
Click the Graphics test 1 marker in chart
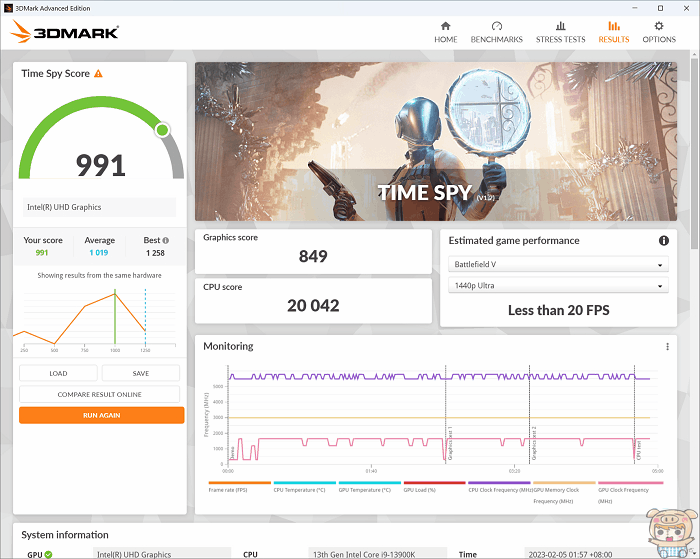[450, 443]
